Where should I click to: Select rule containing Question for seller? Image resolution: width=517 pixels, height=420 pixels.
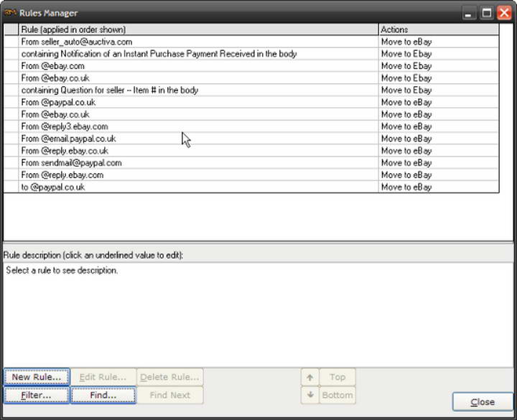(198, 90)
